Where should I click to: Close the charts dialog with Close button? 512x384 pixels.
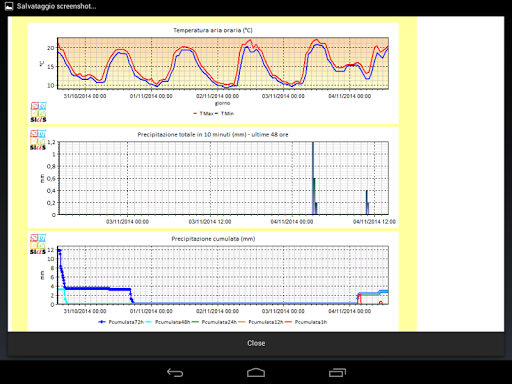tap(256, 343)
